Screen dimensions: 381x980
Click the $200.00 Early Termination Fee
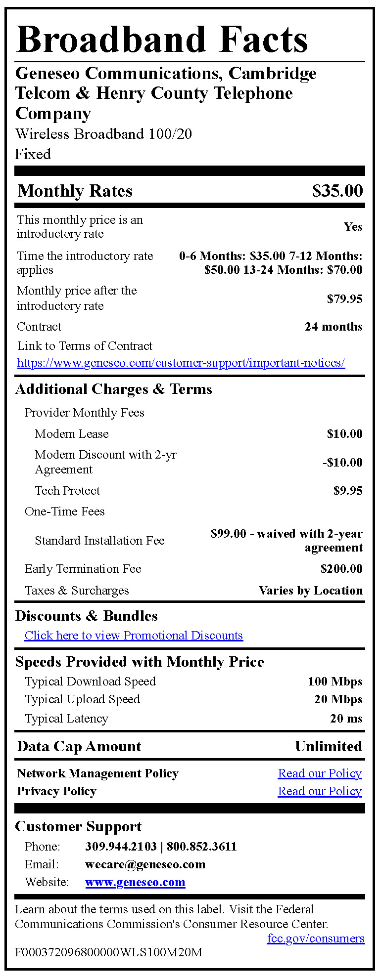click(341, 569)
